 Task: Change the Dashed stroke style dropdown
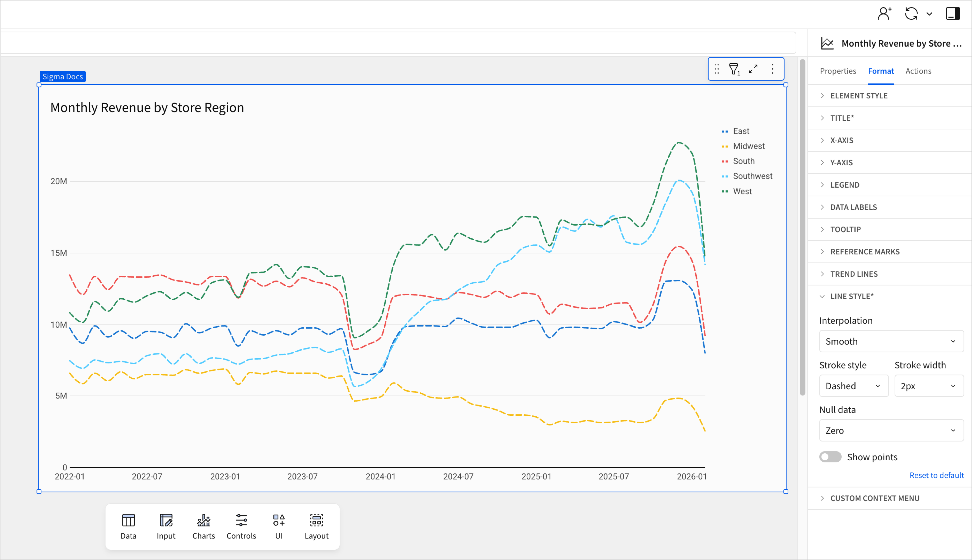pos(853,386)
